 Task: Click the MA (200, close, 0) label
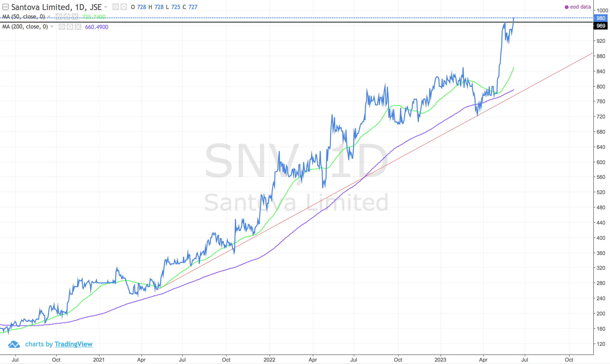[x=25, y=26]
